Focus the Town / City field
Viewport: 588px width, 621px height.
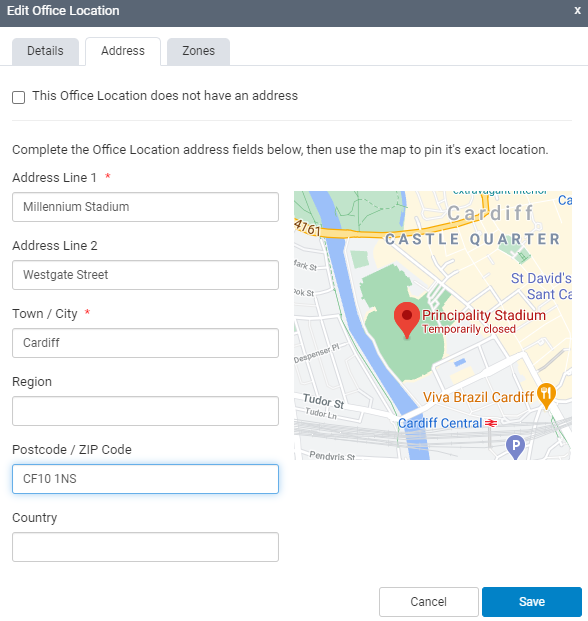coord(145,343)
